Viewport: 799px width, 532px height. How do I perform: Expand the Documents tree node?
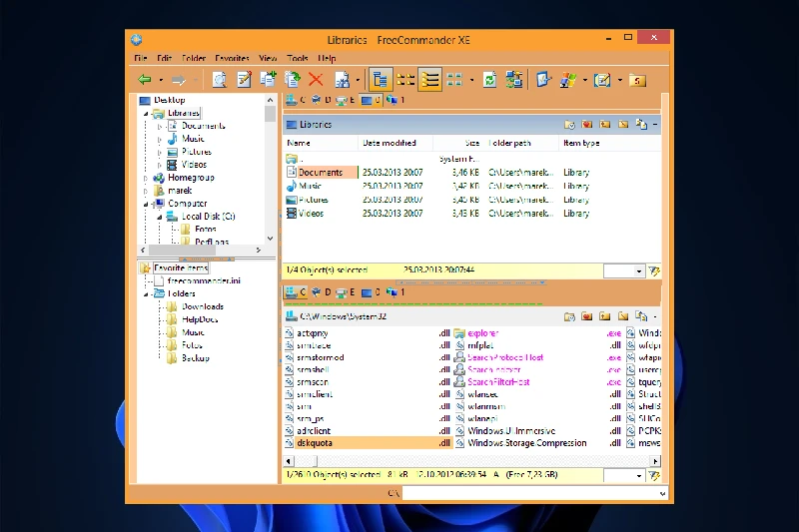[160, 126]
